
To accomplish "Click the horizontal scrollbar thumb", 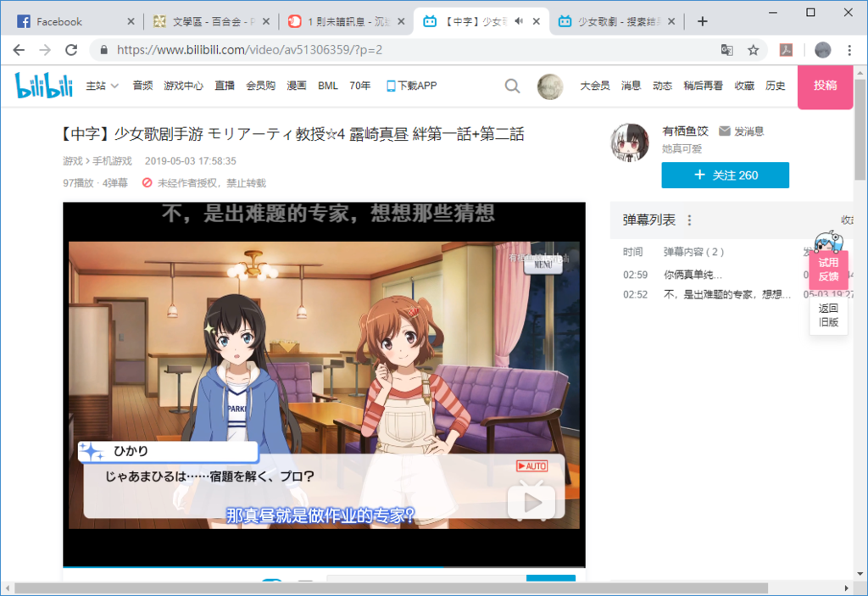I will (x=391, y=588).
